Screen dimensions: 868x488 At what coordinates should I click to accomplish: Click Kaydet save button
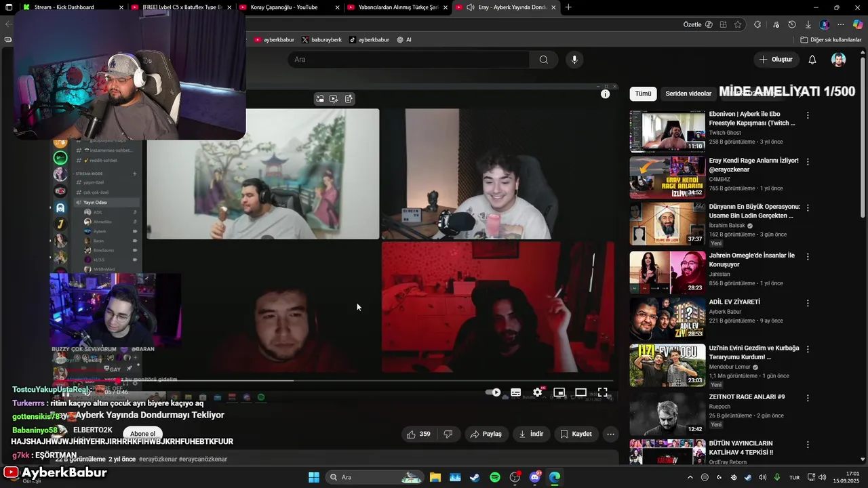tap(576, 434)
